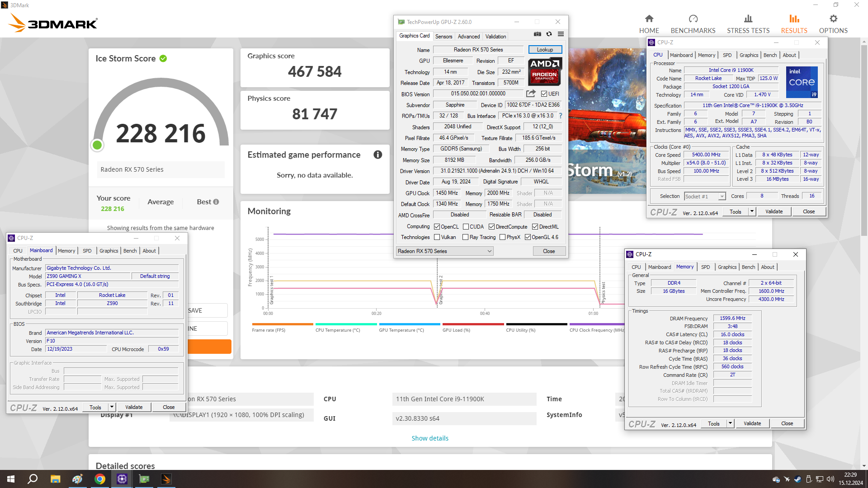Expand Tools dropdown arrow in CPU-Z Memory window
This screenshot has height=488, width=868.
(x=730, y=423)
